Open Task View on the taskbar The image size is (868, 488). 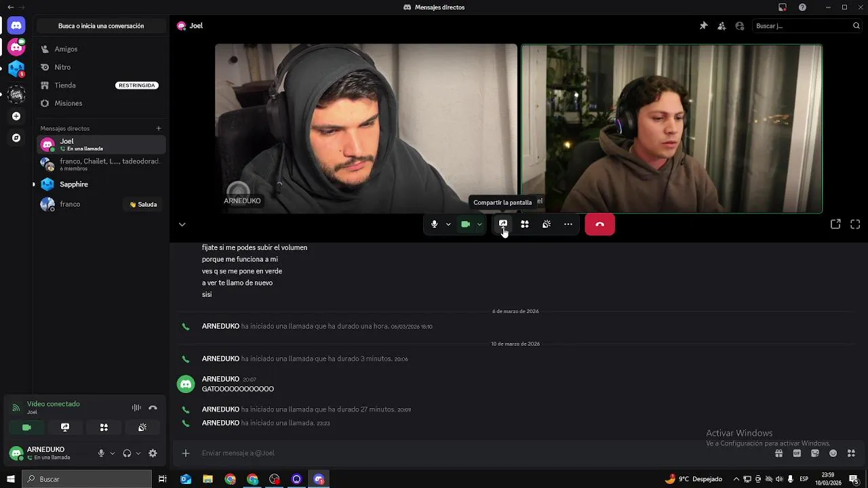(163, 479)
